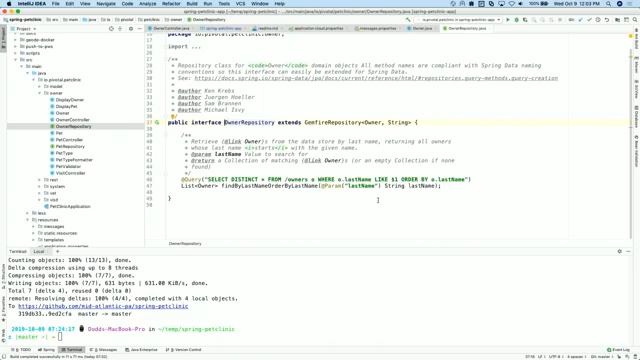This screenshot has height=360, width=640.
Task: Select the OwnerRepository file in the tree
Action: (x=73, y=127)
